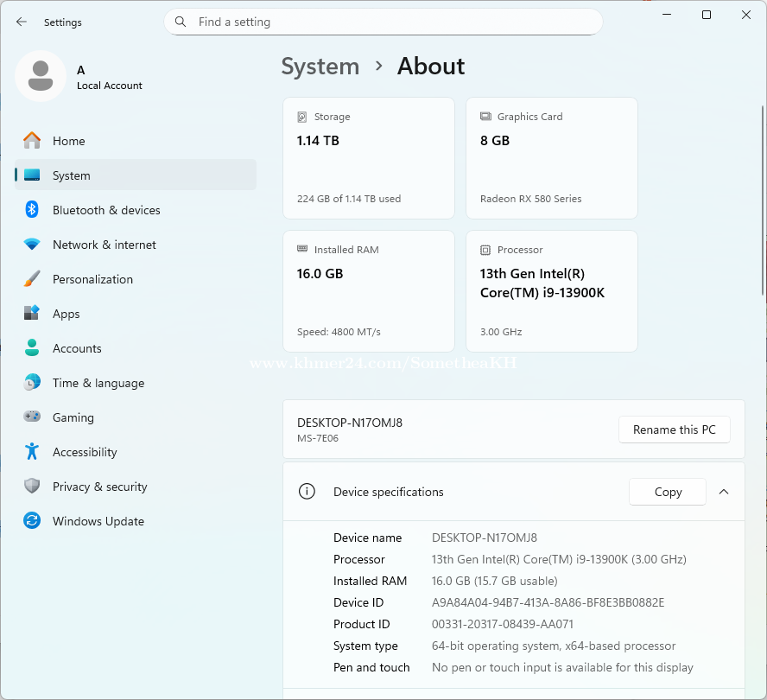This screenshot has width=767, height=700.
Task: Open Gaming settings
Action: 73,417
